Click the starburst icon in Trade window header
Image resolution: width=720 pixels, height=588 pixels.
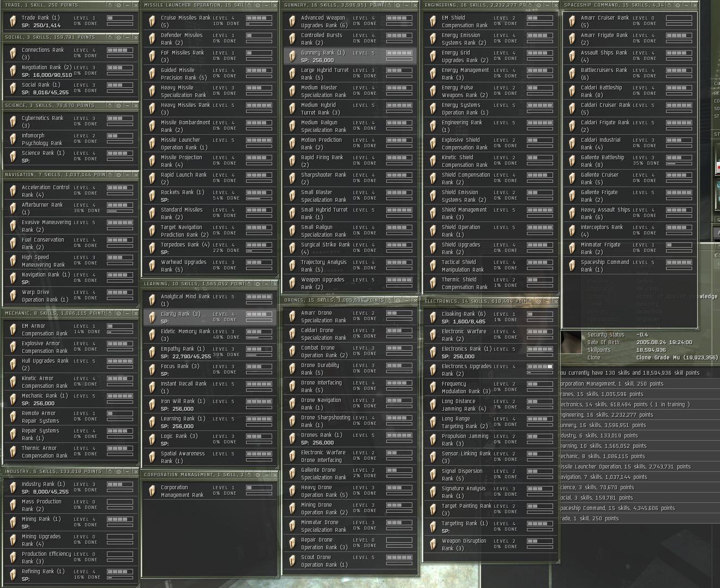click(x=110, y=5)
